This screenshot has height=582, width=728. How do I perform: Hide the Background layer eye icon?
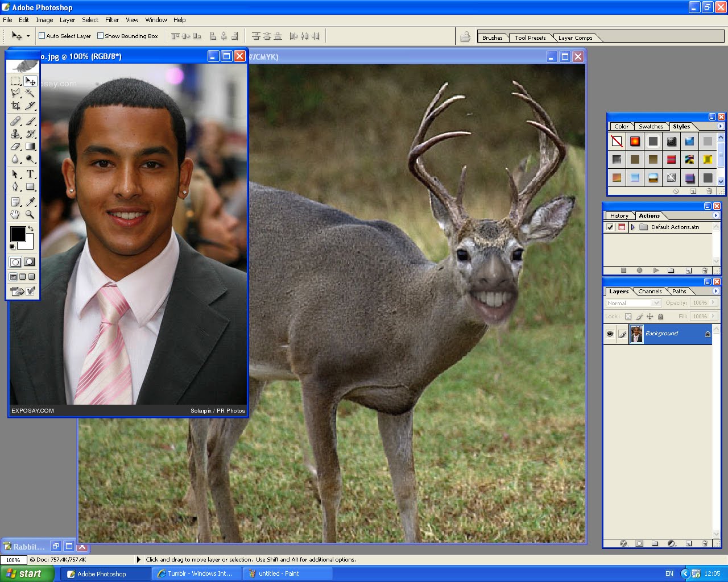[610, 334]
